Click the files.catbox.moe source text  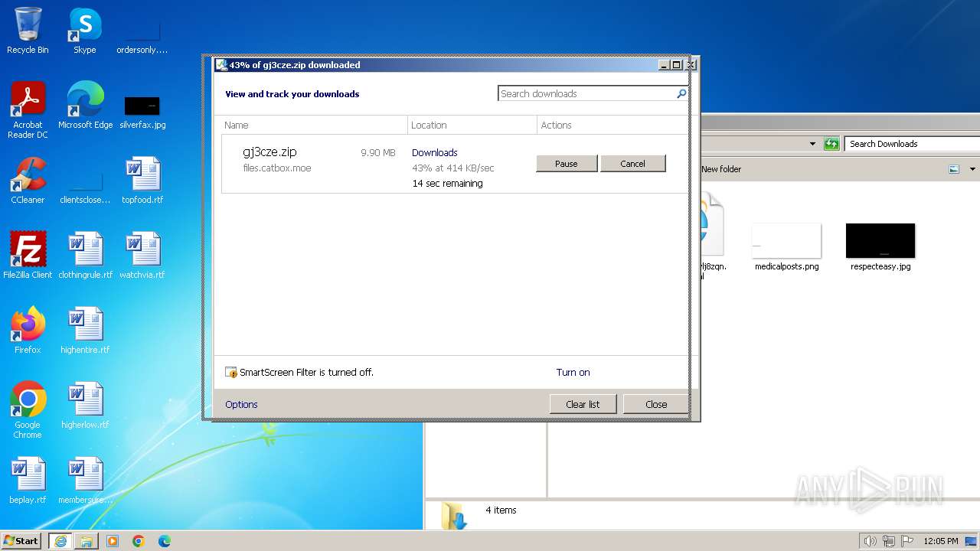(277, 168)
